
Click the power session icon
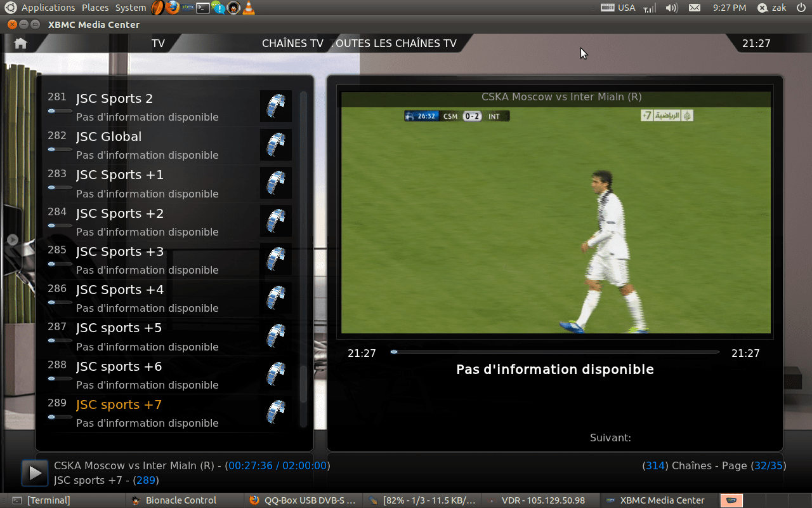tap(801, 8)
